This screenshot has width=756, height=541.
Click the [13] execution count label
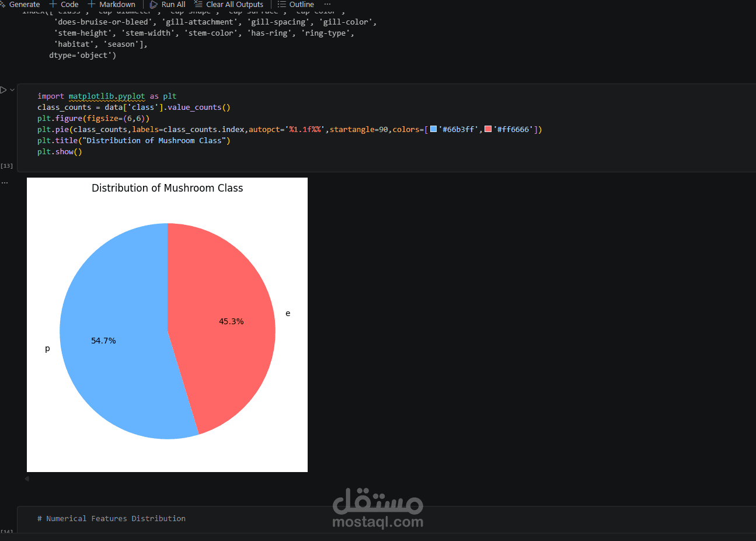pyautogui.click(x=6, y=165)
